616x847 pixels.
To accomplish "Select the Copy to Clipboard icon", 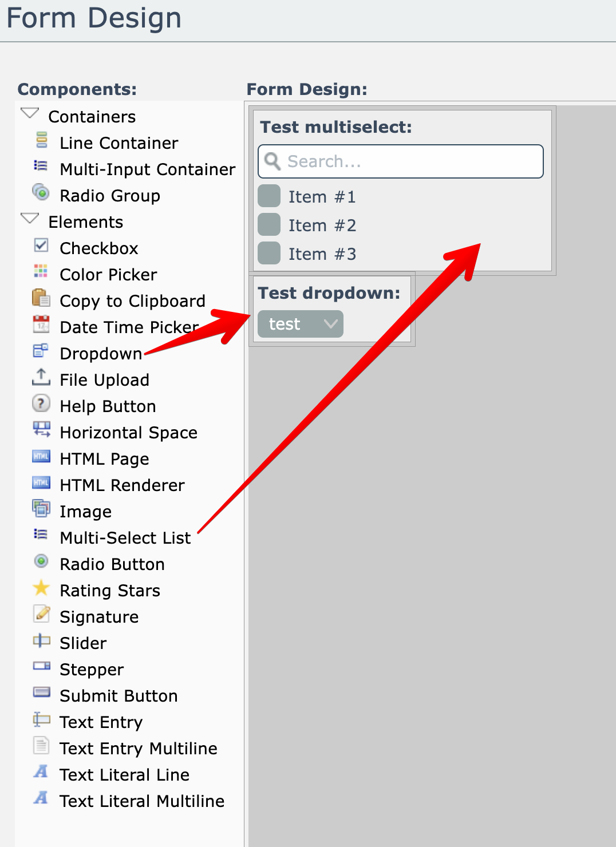I will 41,298.
